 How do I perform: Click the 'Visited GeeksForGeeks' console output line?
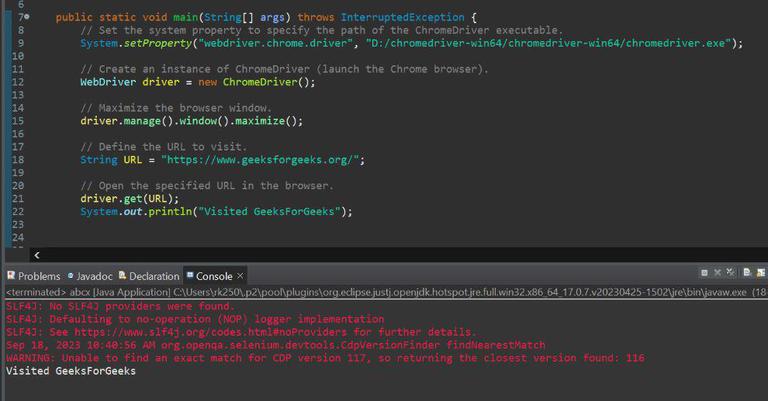[71, 371]
